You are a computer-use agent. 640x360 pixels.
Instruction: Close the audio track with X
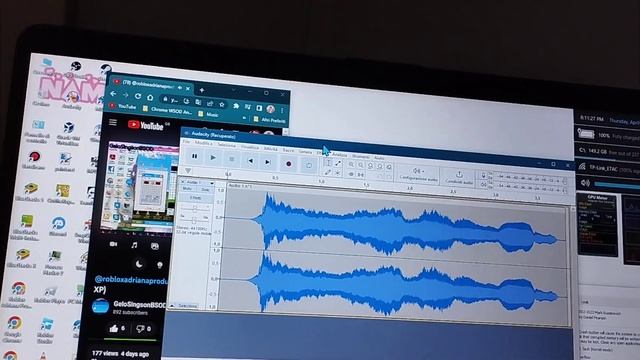183,181
